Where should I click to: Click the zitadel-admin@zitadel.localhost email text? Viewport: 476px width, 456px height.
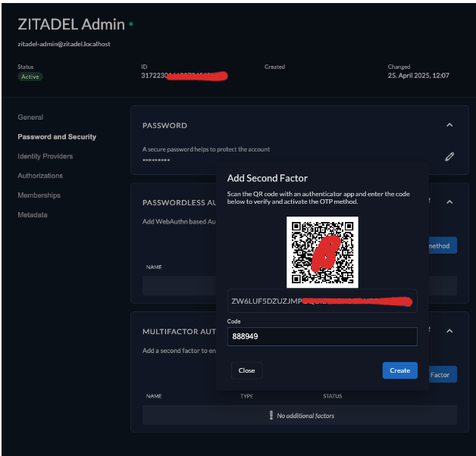coord(64,44)
